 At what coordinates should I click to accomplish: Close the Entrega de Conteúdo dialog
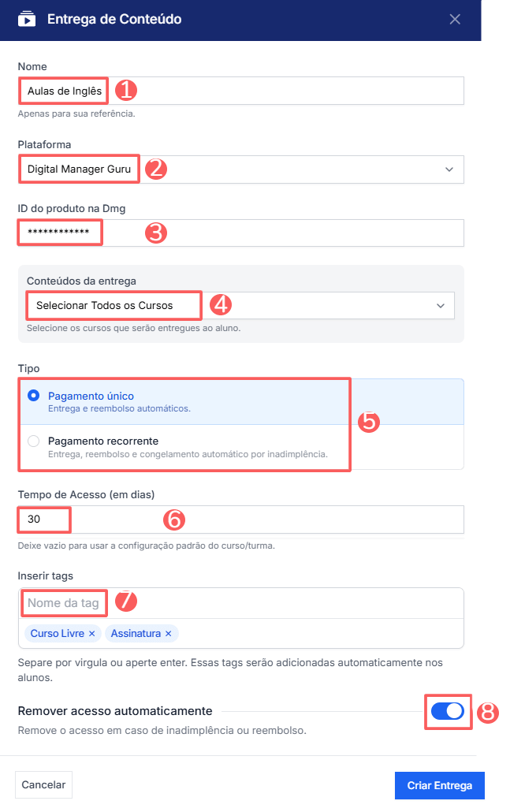click(x=455, y=19)
